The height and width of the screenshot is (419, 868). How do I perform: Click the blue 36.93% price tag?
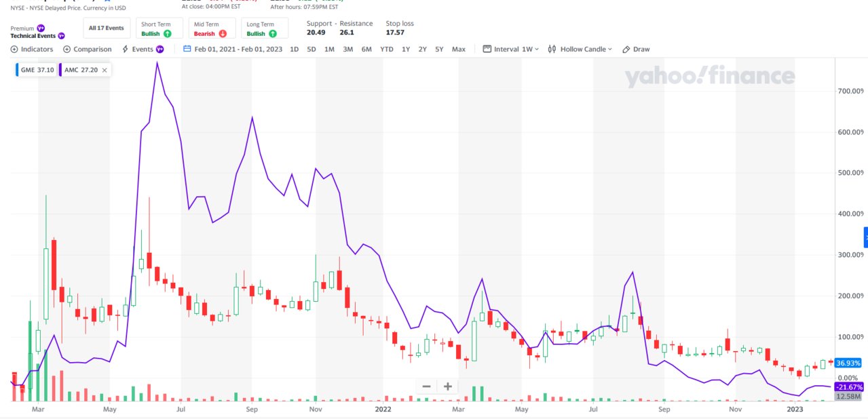pyautogui.click(x=849, y=363)
